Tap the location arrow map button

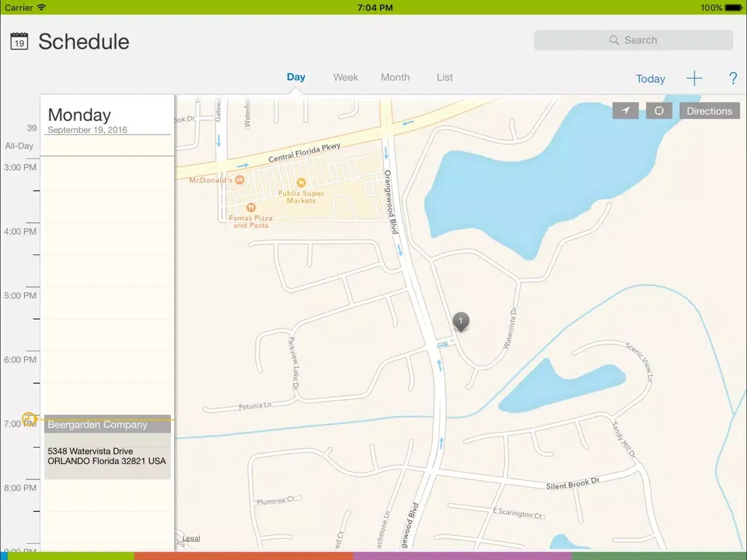(x=625, y=111)
